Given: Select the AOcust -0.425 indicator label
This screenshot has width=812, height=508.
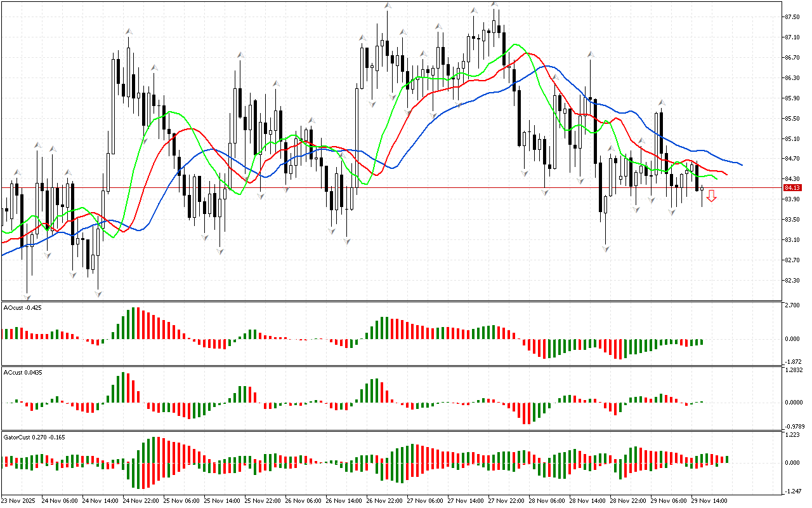Looking at the screenshot, I should click(23, 307).
